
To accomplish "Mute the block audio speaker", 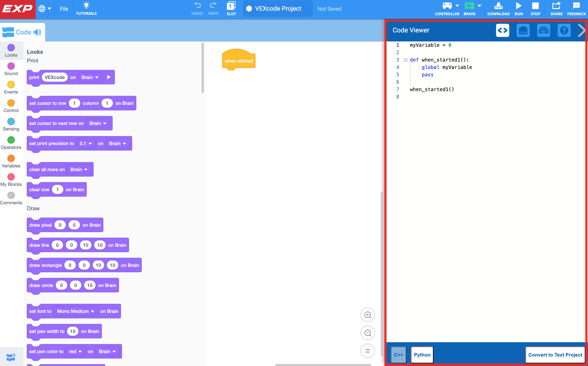I will (x=37, y=32).
